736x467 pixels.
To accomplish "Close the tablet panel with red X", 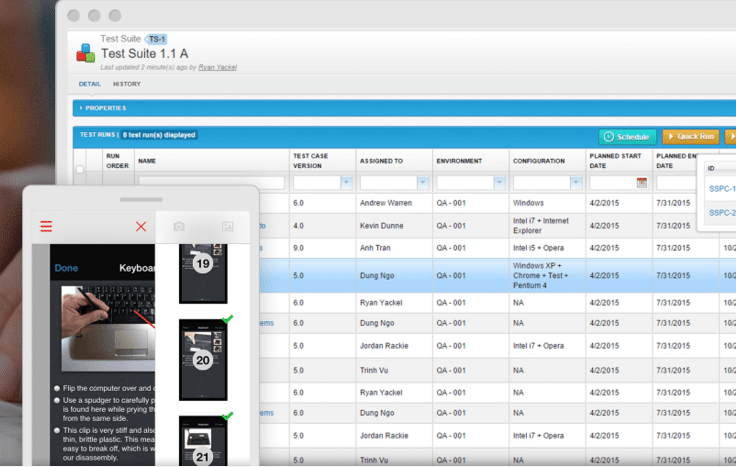I will click(x=141, y=227).
